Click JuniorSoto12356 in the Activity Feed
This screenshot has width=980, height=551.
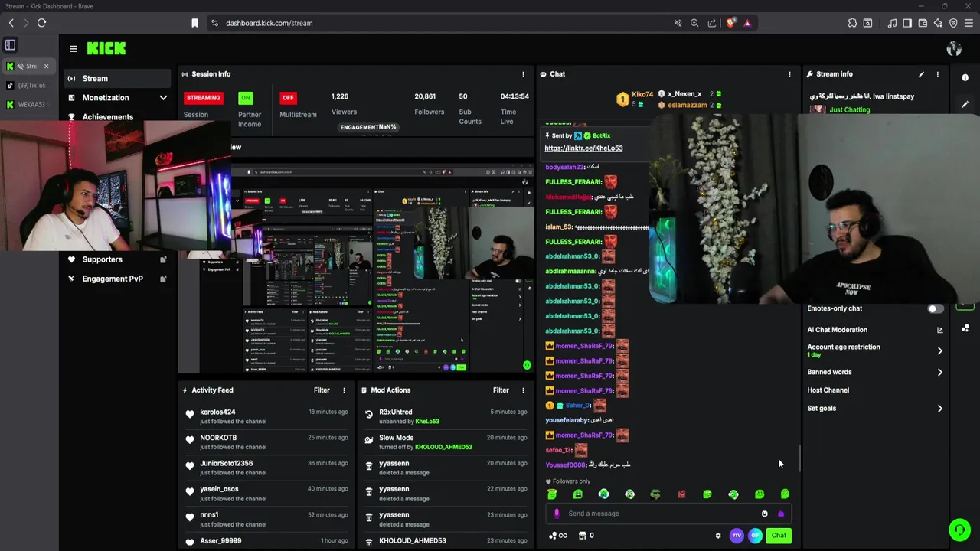pos(226,463)
